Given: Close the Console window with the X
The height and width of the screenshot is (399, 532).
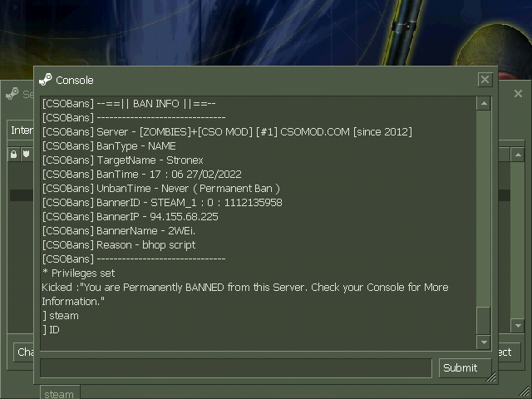Looking at the screenshot, I should pyautogui.click(x=485, y=80).
